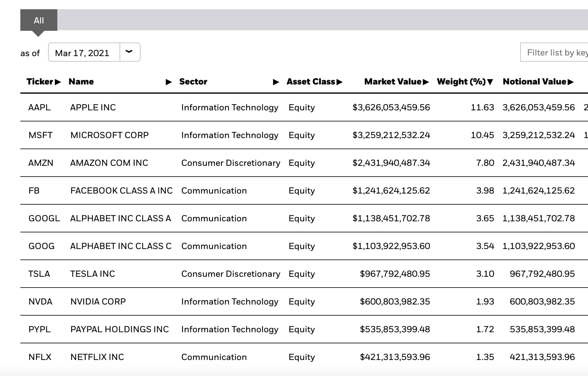Click Facebook market value $1,241,624,125.62
The height and width of the screenshot is (376, 588).
pos(391,191)
